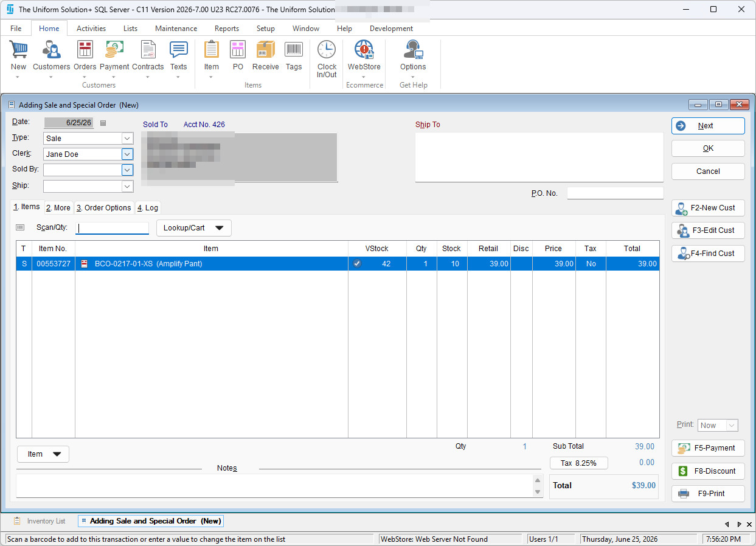Open the Tags barcode icon

pos(294,50)
